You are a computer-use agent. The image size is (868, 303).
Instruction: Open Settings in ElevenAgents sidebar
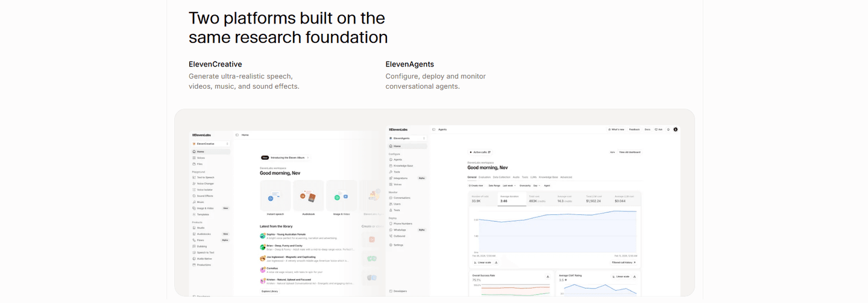(408, 245)
